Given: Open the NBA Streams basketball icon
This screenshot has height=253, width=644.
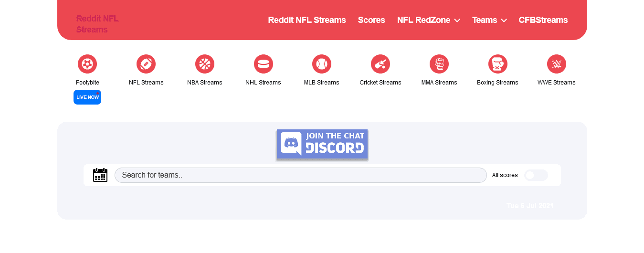Looking at the screenshot, I should (205, 64).
